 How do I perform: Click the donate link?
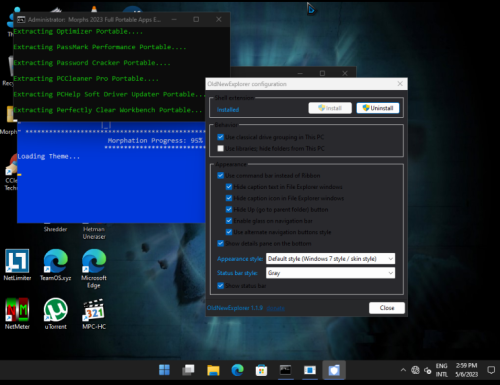click(275, 308)
